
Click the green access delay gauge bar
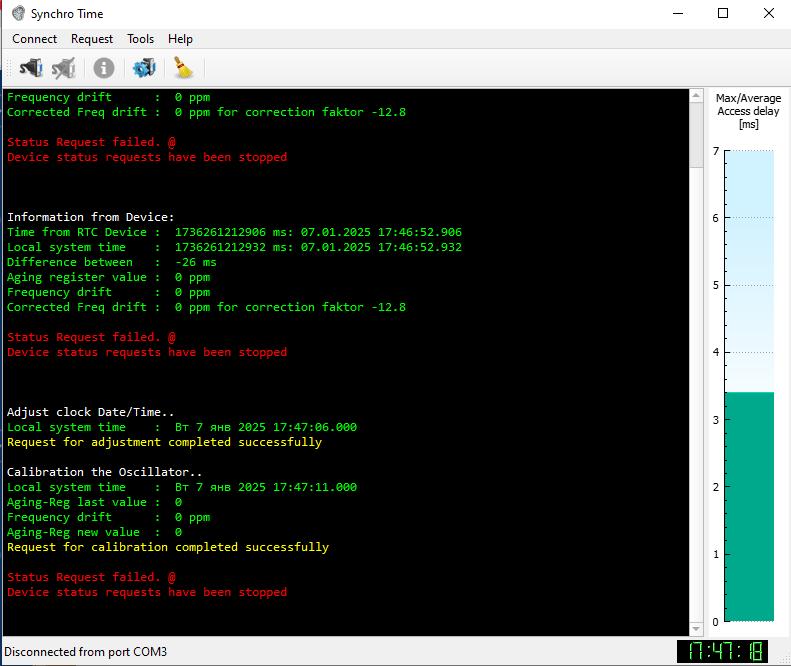click(x=749, y=505)
